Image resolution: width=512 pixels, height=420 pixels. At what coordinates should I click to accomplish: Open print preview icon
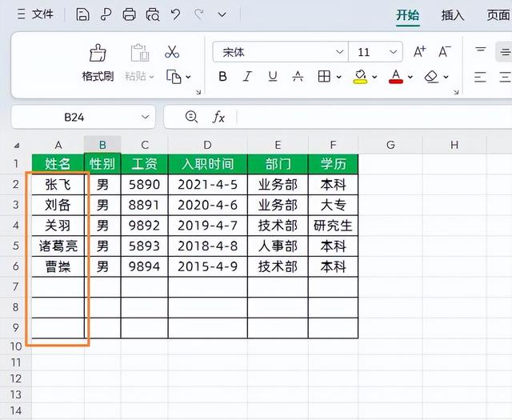click(153, 14)
